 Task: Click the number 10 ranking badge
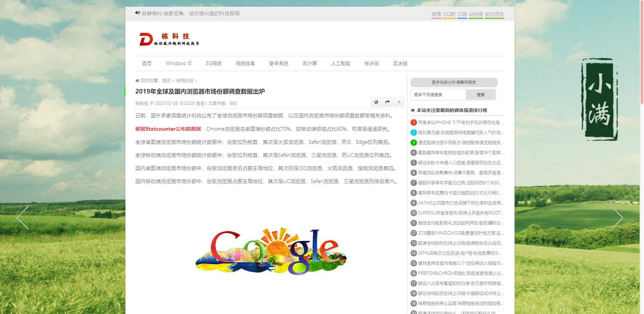coord(414,213)
